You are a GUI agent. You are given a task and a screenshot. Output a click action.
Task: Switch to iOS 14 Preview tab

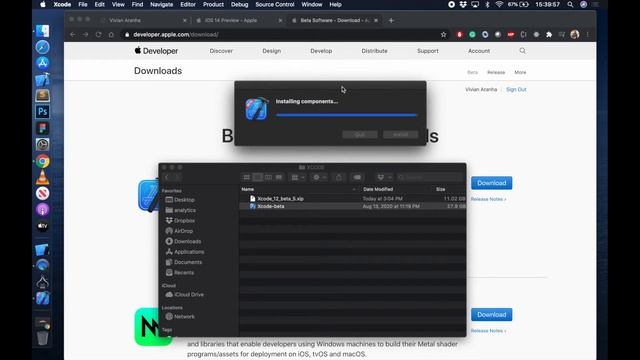pos(239,20)
